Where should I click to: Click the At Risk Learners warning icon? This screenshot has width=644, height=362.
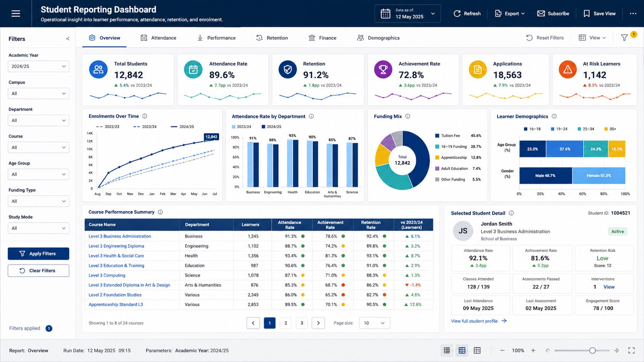568,69
